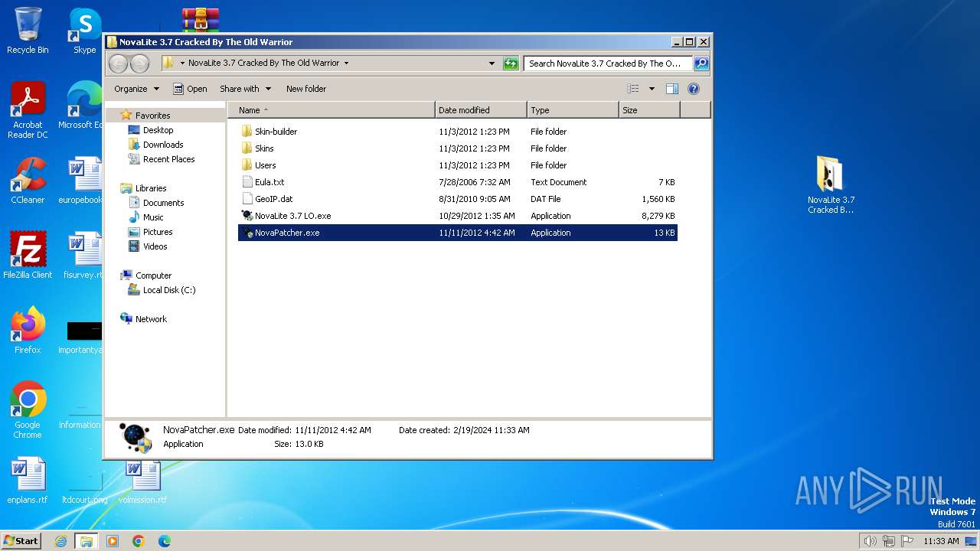The image size is (980, 551).
Task: Select enplans.rtf desktop file
Action: click(28, 481)
